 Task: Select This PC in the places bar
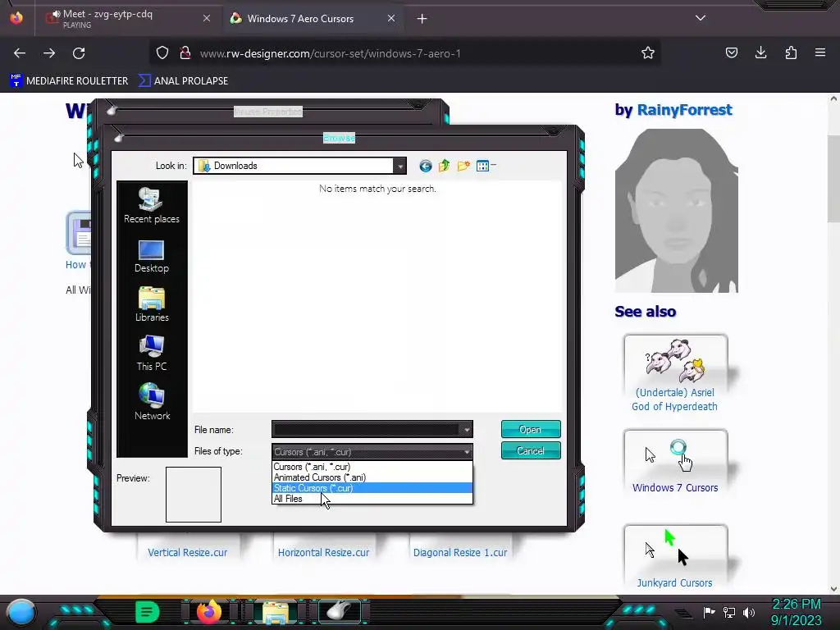pyautogui.click(x=152, y=354)
